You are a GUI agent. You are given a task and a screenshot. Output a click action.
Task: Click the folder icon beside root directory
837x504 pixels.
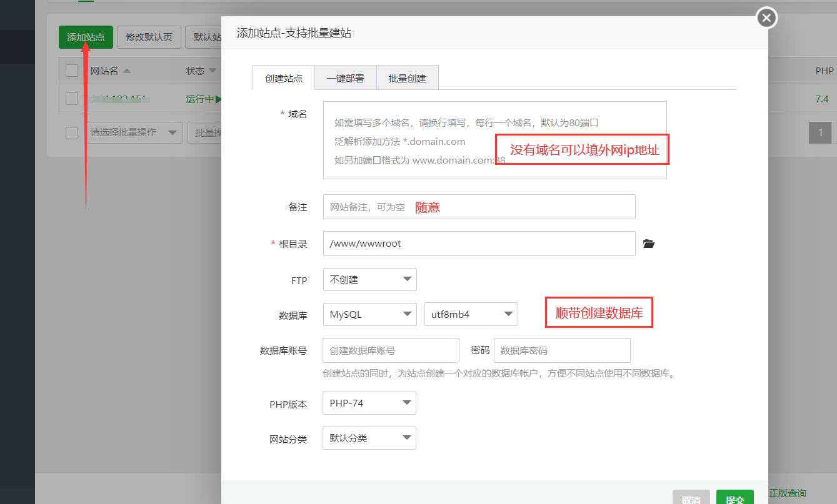[649, 244]
